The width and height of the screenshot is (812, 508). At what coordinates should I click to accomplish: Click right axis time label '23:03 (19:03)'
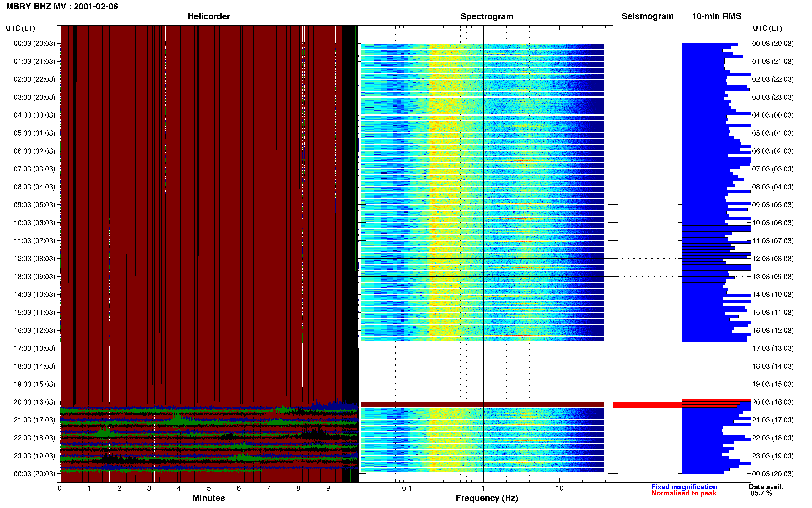click(x=773, y=456)
